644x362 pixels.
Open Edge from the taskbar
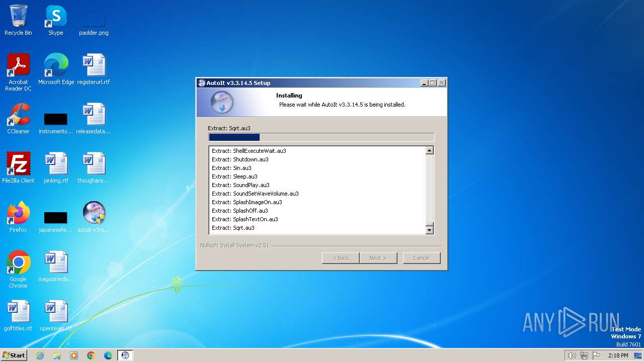coord(108,355)
